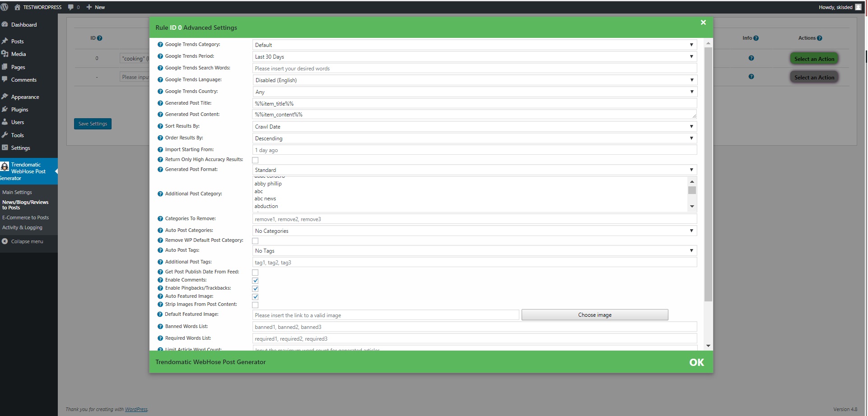Click OK to confirm advanced settings
Image resolution: width=868 pixels, height=416 pixels.
[x=697, y=362]
